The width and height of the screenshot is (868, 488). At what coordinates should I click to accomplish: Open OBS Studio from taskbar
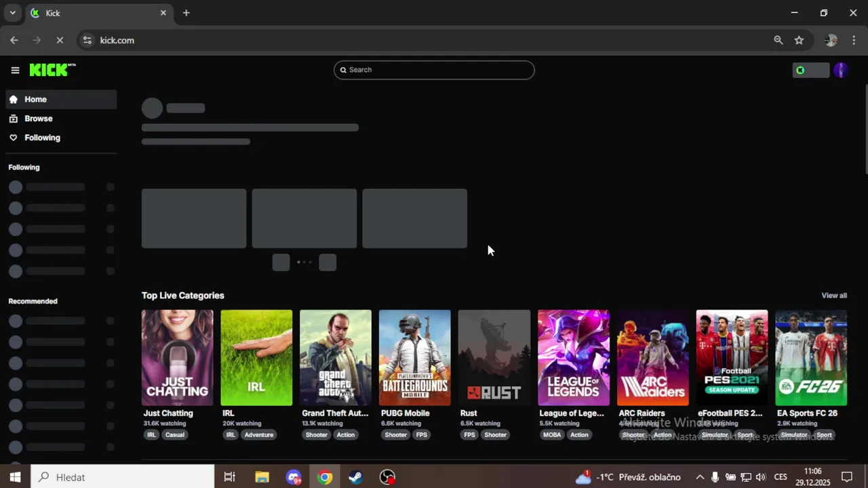pyautogui.click(x=387, y=477)
